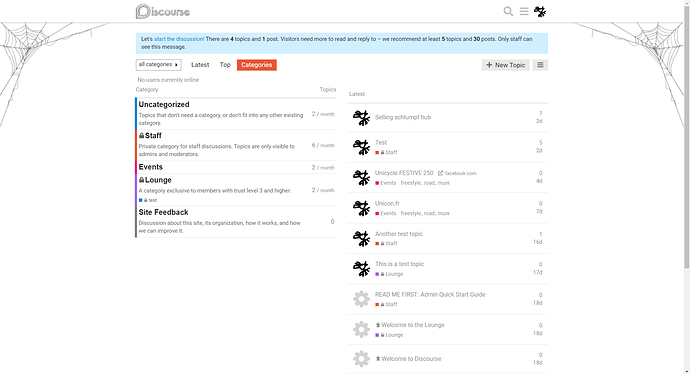Open the hamburger menu in header
The image size is (690, 374).
click(524, 11)
